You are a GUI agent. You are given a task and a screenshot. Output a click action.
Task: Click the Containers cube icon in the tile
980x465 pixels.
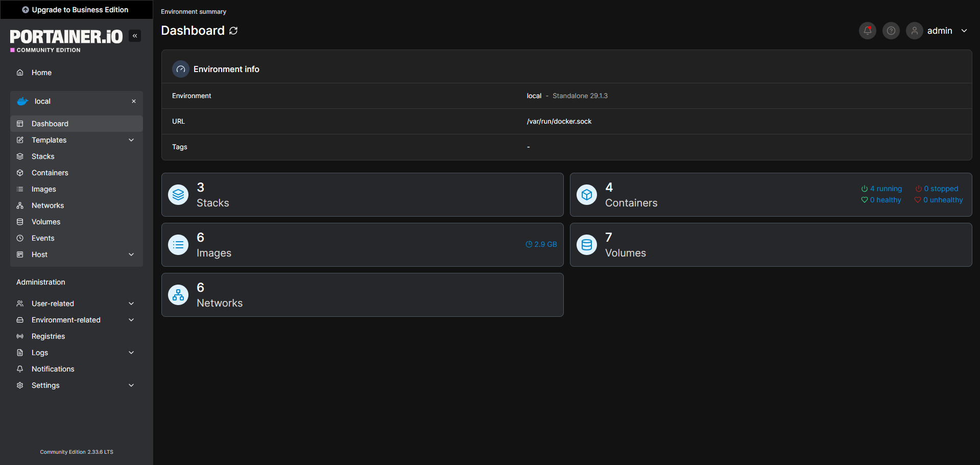(587, 195)
